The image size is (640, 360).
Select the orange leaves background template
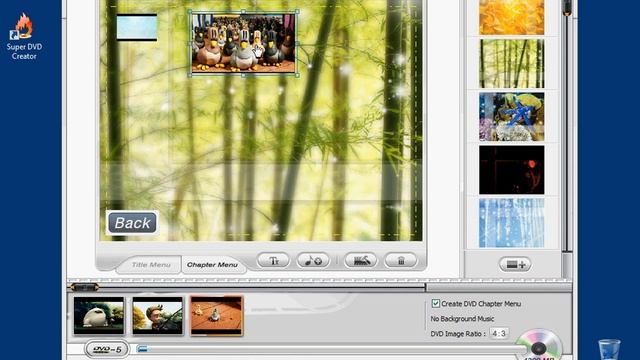point(511,17)
